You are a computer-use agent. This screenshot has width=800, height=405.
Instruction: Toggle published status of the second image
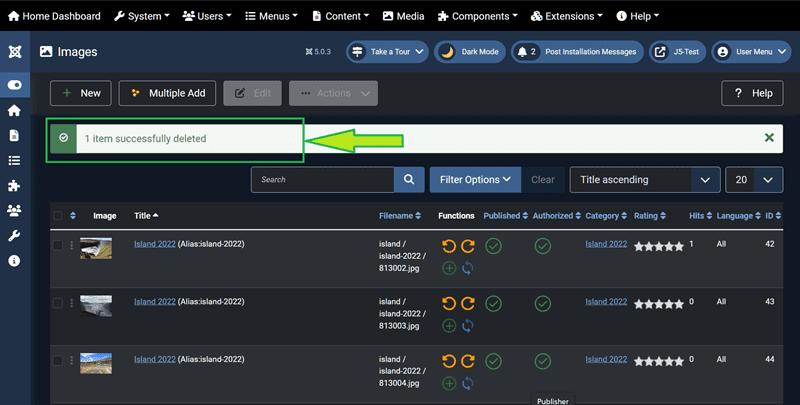pos(494,303)
